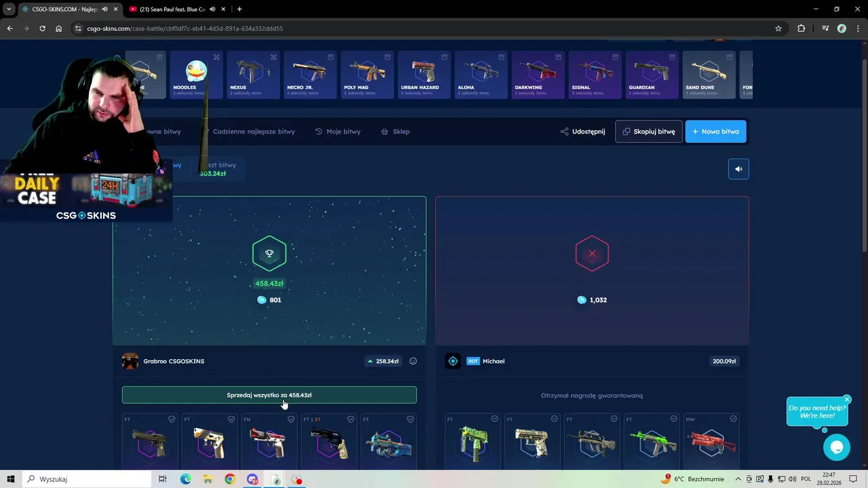Toggle checkmark on Grabroo's blue P90 skin
Viewport: 868px width, 488px height.
point(410,420)
